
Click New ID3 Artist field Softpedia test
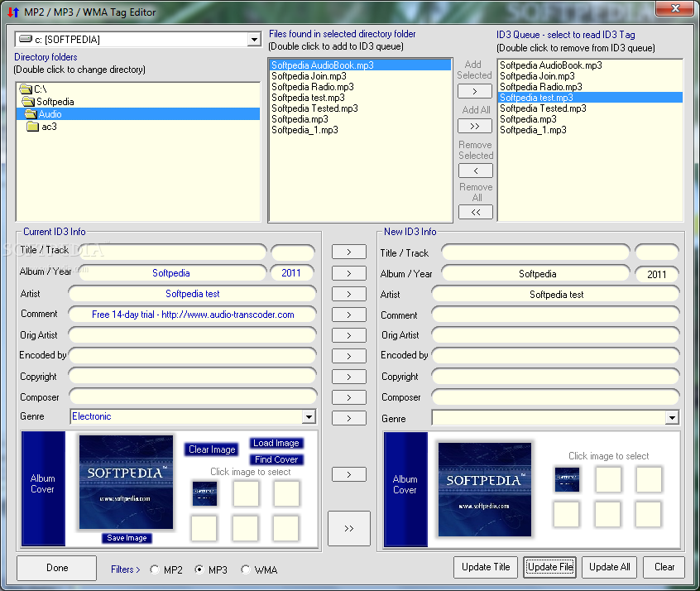pyautogui.click(x=556, y=295)
